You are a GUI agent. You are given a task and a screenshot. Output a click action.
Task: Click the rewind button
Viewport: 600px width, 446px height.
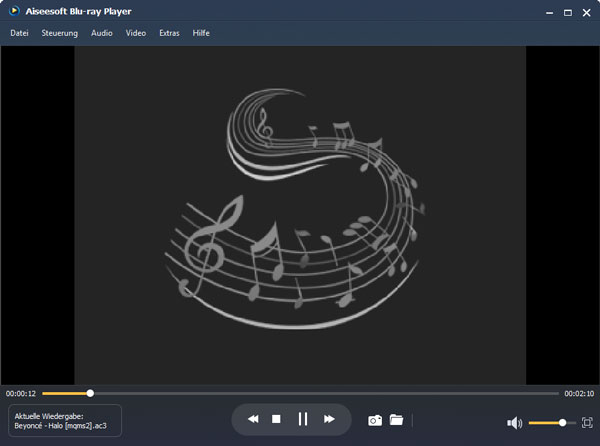click(x=253, y=419)
